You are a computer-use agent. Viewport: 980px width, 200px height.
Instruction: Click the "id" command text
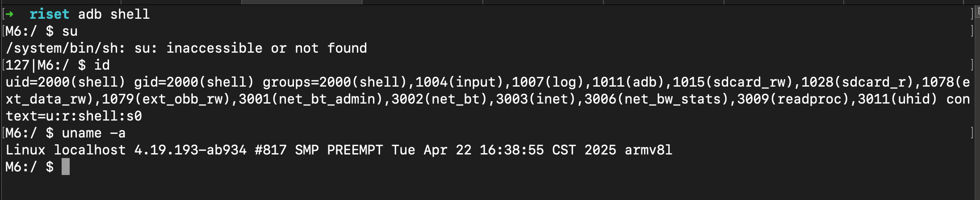pyautogui.click(x=102, y=65)
